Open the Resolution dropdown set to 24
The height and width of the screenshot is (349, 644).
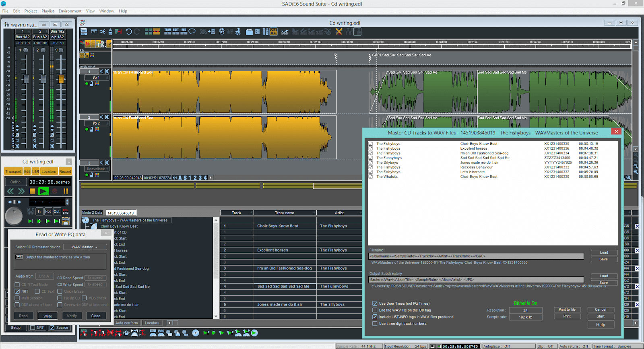(525, 310)
